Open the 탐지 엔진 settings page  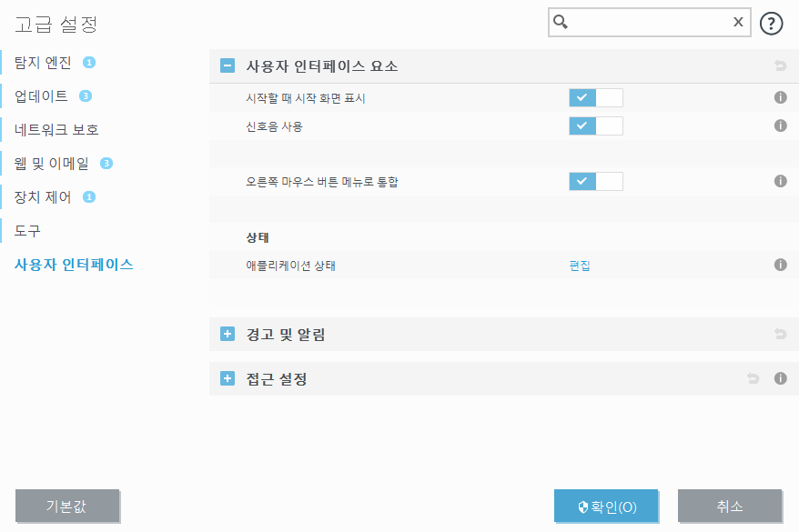coord(44,63)
